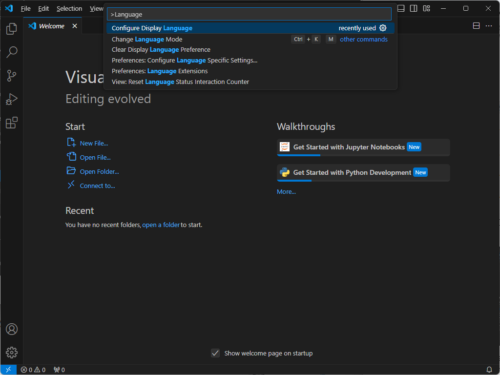
Task: Select Clear Display Language Preference command
Action: coord(251,50)
